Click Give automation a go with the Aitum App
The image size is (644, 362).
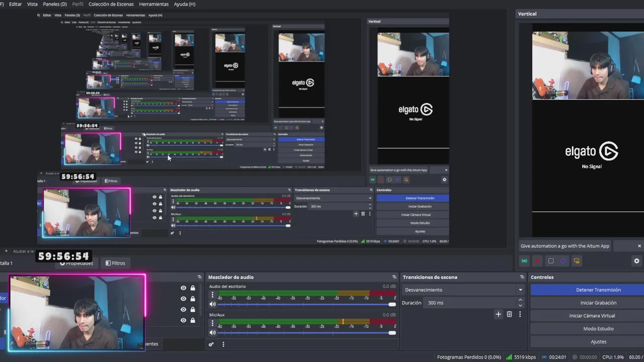coord(565,246)
